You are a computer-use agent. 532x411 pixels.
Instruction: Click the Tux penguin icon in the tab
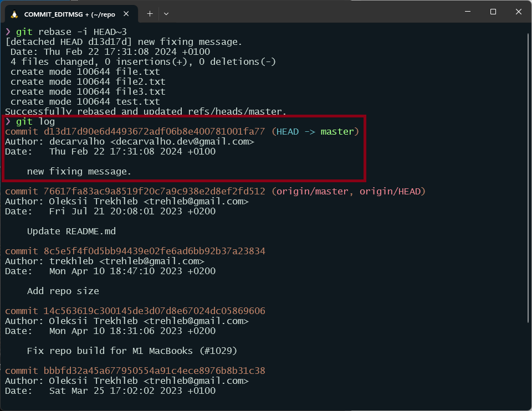(14, 14)
